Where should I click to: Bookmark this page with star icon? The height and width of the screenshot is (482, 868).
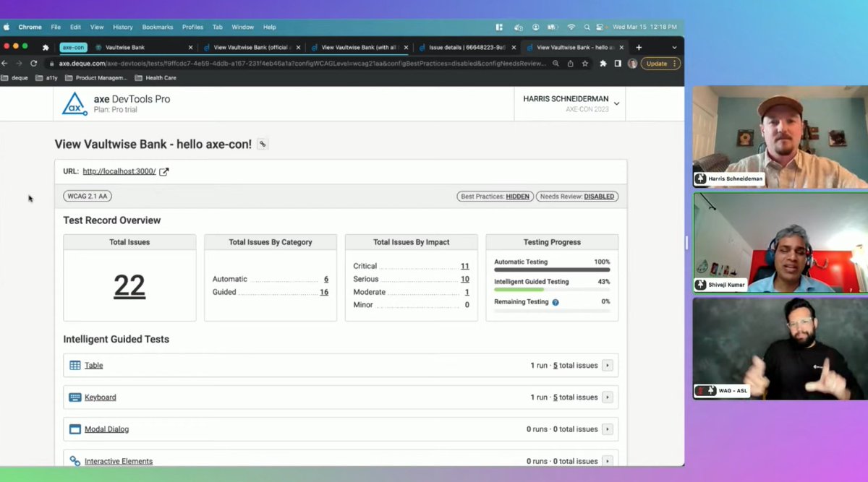[x=584, y=64]
